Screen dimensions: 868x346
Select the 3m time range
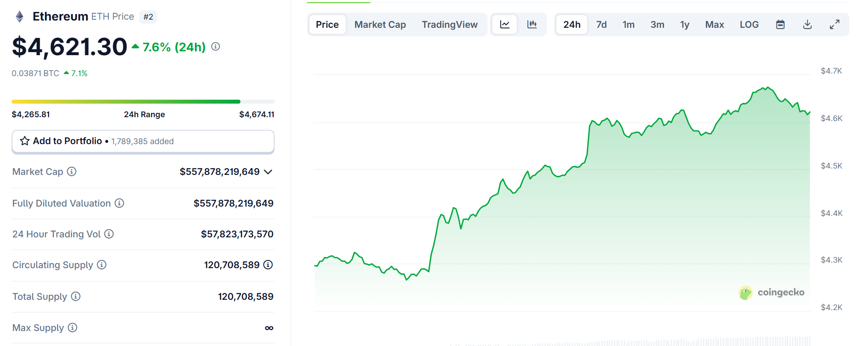click(658, 24)
